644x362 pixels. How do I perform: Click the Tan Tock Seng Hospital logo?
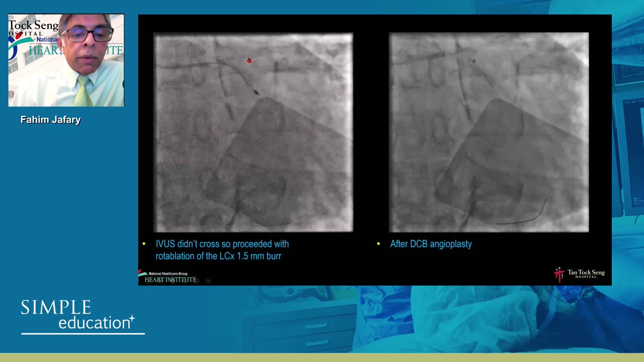[x=580, y=274]
